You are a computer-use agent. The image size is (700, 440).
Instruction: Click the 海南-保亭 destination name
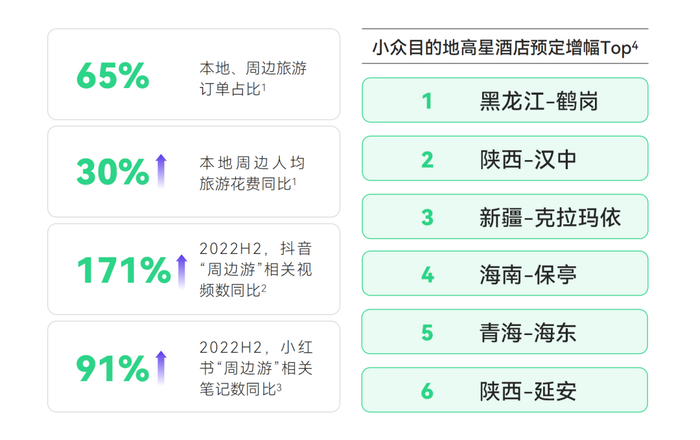[527, 275]
